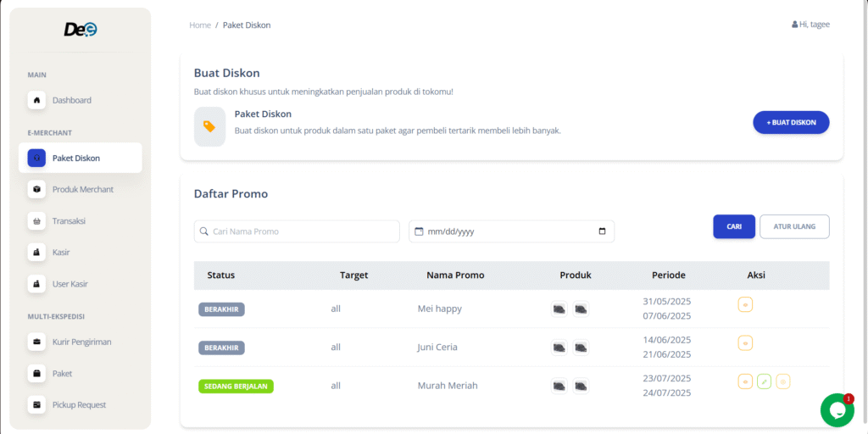Click the Paket Diskon tag icon

(x=209, y=126)
